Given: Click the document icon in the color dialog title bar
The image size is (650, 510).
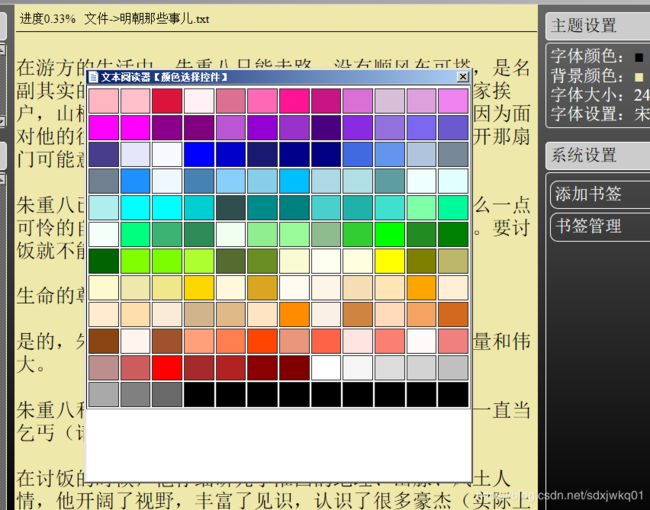Looking at the screenshot, I should (93, 77).
